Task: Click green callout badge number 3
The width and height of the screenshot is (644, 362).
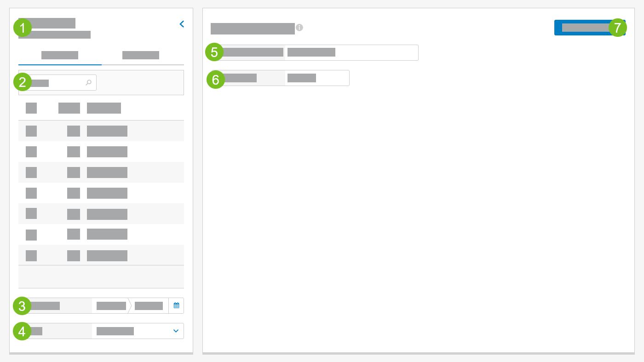Action: [22, 306]
